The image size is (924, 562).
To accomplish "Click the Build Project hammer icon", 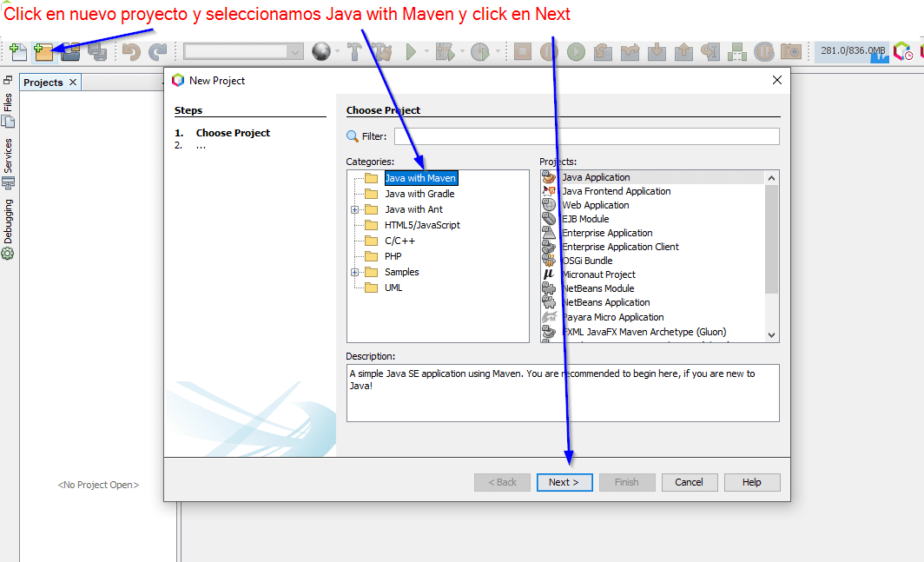I will pos(354,52).
